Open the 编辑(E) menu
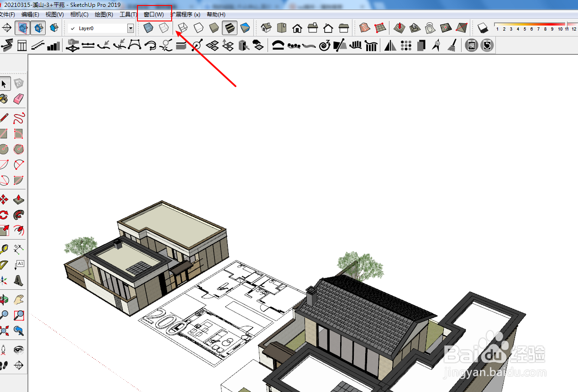Screen dimensions: 578x392 (31, 15)
